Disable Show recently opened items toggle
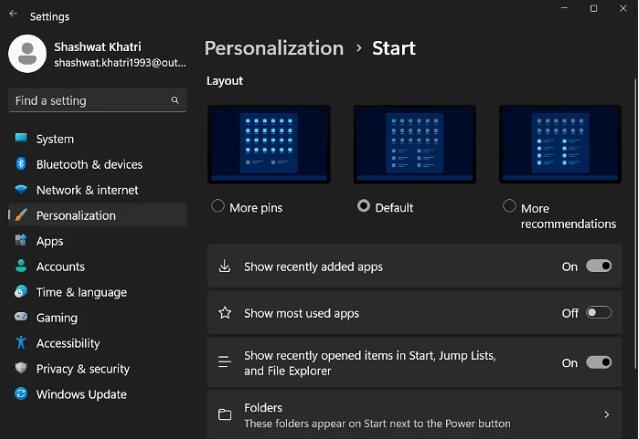 (599, 362)
